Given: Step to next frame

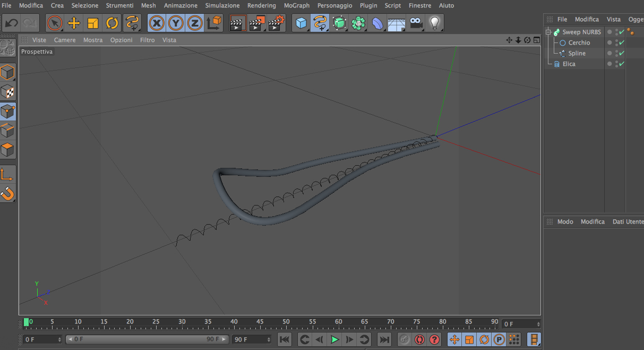Looking at the screenshot, I should point(349,339).
